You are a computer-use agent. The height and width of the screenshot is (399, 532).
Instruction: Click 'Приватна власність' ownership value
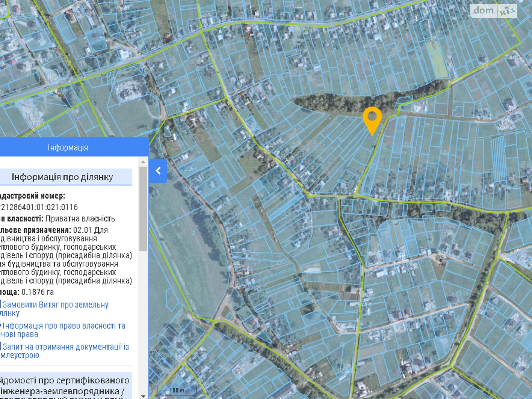(80, 219)
